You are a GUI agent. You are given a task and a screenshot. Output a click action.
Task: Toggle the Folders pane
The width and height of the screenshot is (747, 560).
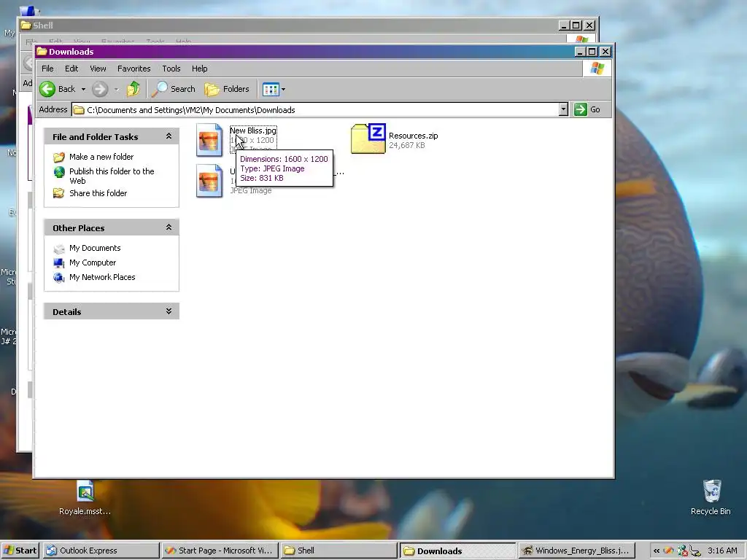(x=227, y=89)
